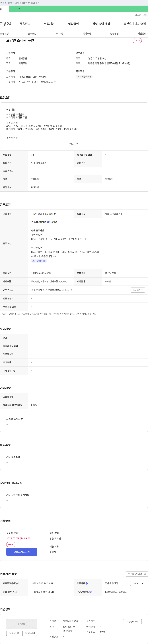The image size is (148, 644).
Task: Click the 열람차단 button
Action: 30,633
